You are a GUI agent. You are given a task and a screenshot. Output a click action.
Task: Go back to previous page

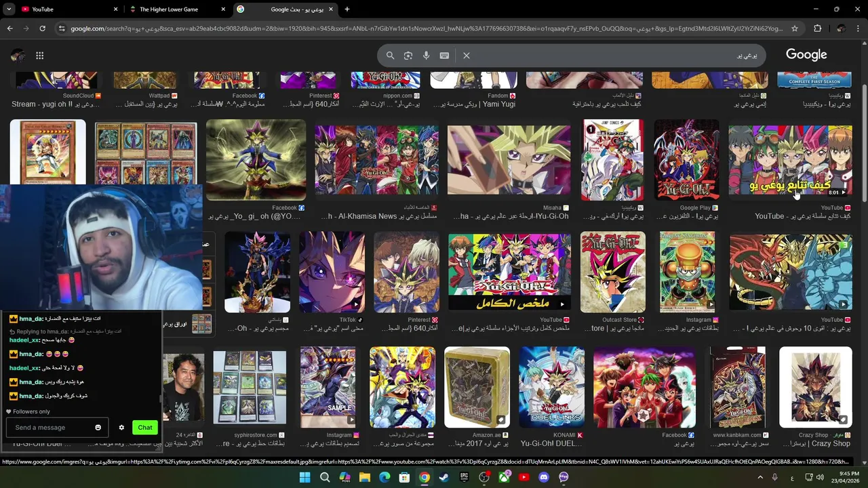[9, 28]
